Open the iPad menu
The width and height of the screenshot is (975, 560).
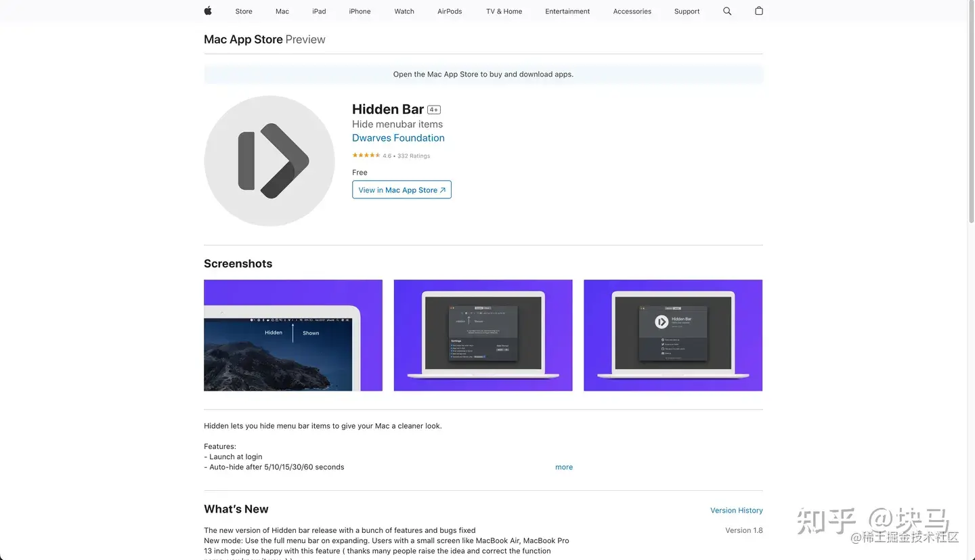pyautogui.click(x=319, y=12)
